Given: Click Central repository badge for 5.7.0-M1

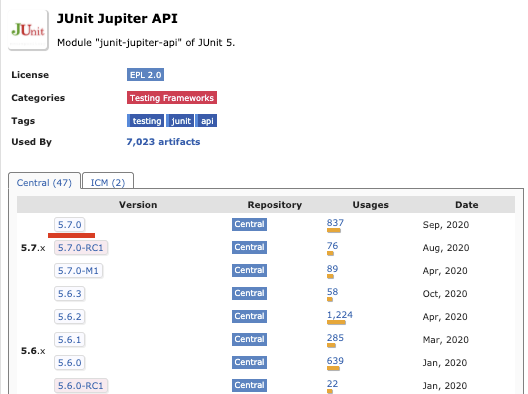Looking at the screenshot, I should click(x=249, y=270).
